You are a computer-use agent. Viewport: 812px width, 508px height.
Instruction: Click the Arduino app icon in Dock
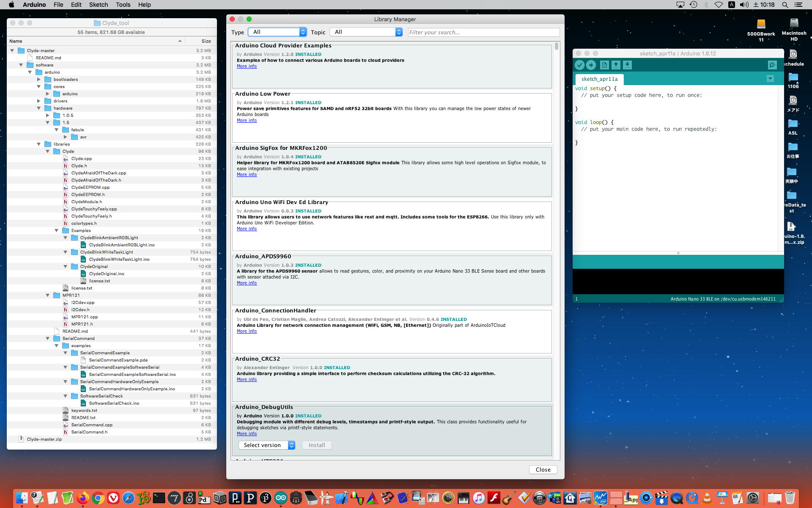tap(280, 498)
